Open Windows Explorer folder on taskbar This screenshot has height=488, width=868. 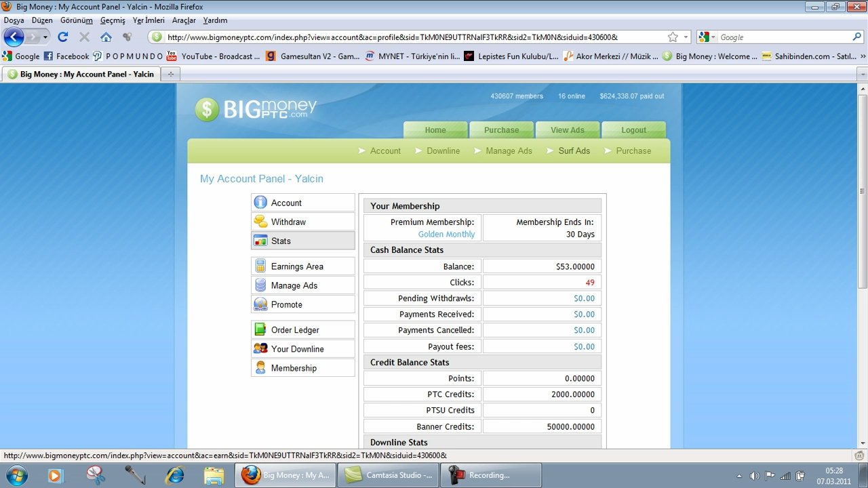(214, 475)
